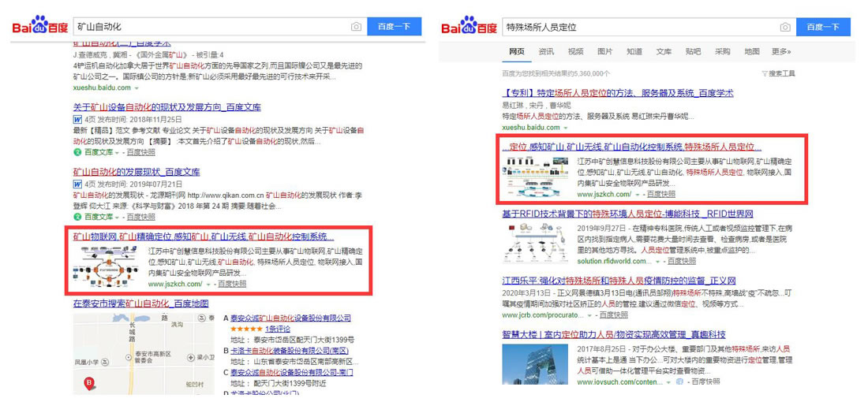The image size is (868, 402).
Task: Switch to the 资讯 tab
Action: (x=546, y=51)
